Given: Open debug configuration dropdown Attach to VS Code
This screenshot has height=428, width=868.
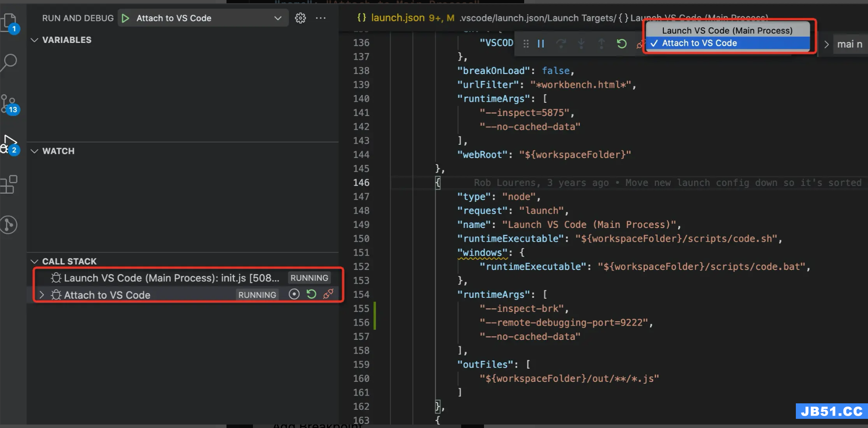Looking at the screenshot, I should click(x=203, y=18).
